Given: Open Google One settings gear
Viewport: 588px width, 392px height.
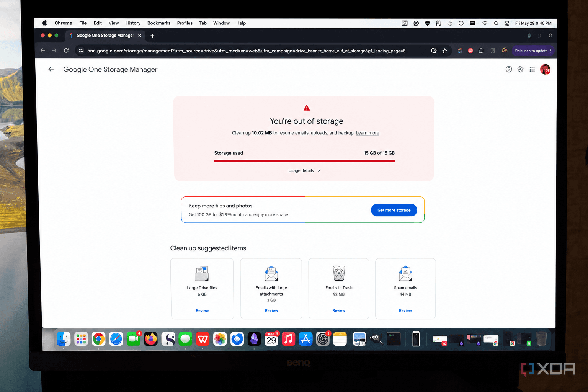Looking at the screenshot, I should (x=520, y=69).
